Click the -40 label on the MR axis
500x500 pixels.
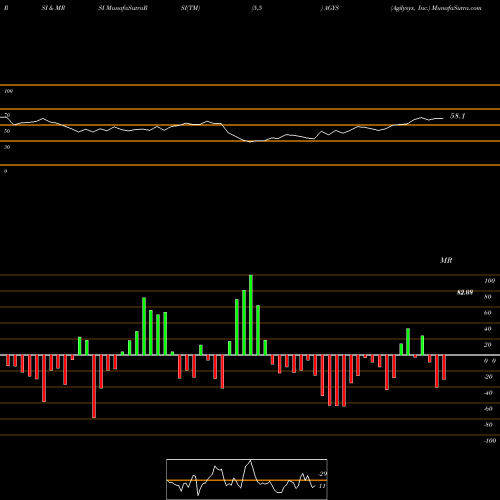pos(488,393)
